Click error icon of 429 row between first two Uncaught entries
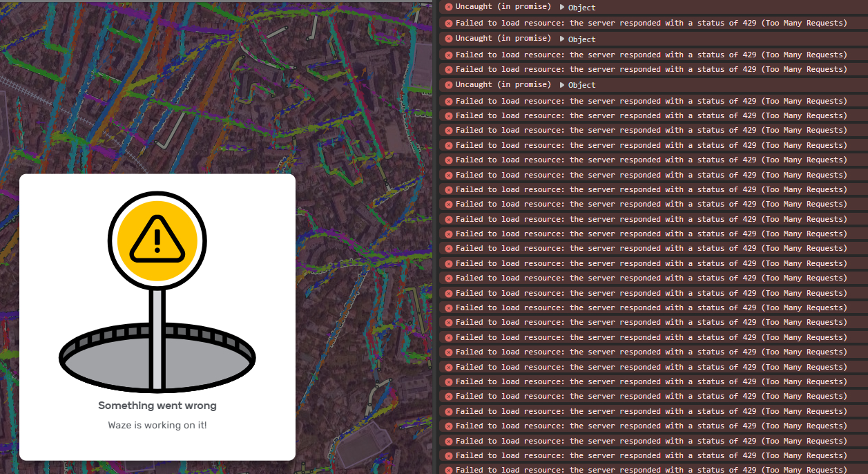 [x=448, y=23]
